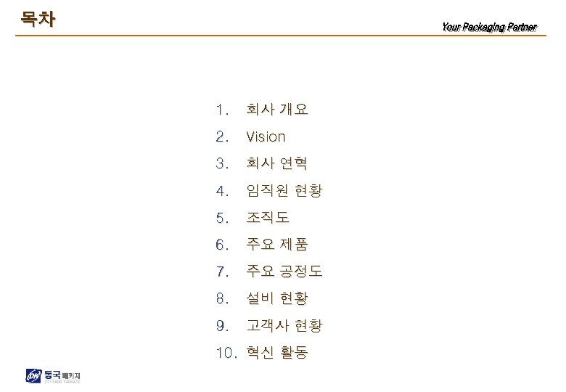Select the 목차 slide title
The height and width of the screenshot is (392, 566).
(38, 17)
